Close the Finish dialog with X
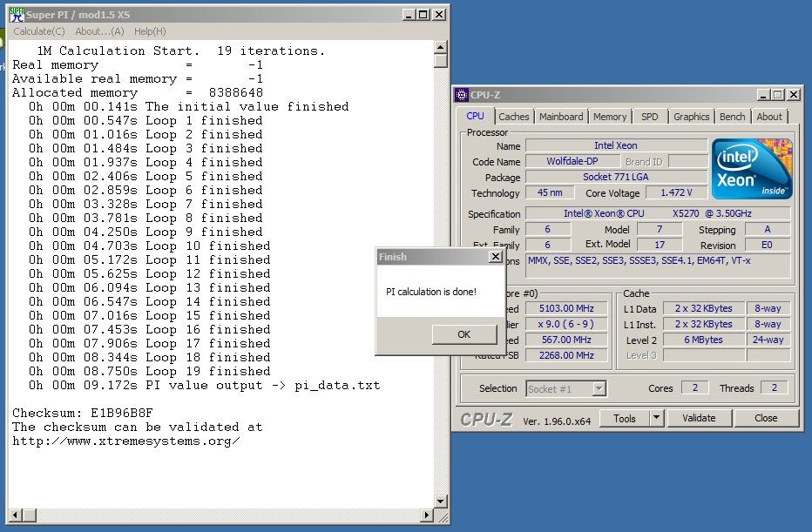This screenshot has width=812, height=532. [x=496, y=256]
